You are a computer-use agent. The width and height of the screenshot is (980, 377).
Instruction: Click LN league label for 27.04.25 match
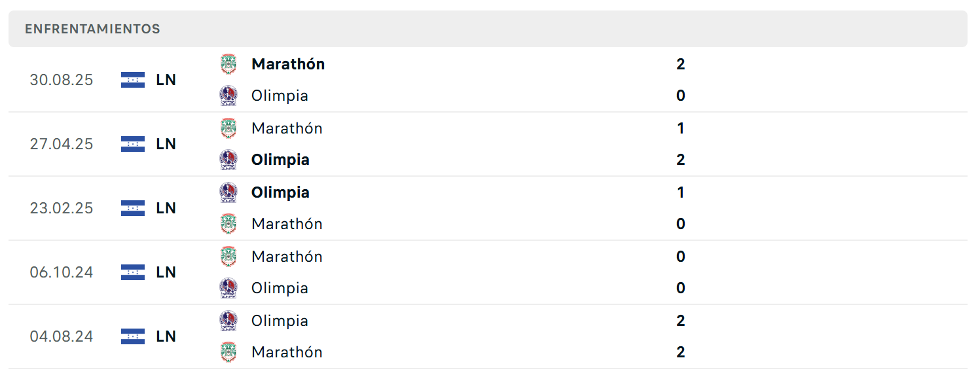tap(166, 144)
